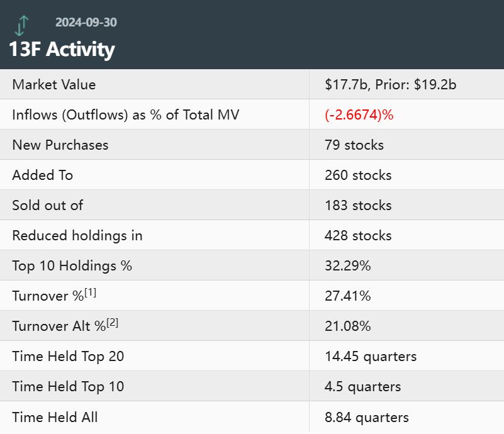Select the Sold out of row label

48,205
